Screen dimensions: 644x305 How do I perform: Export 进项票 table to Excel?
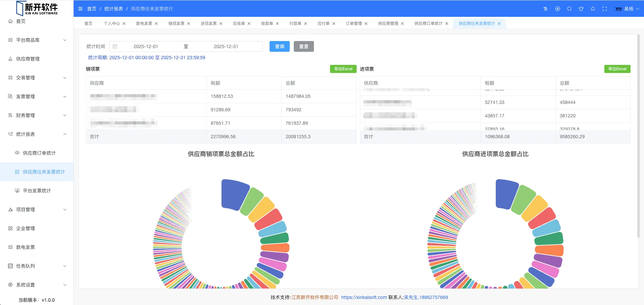tap(617, 69)
